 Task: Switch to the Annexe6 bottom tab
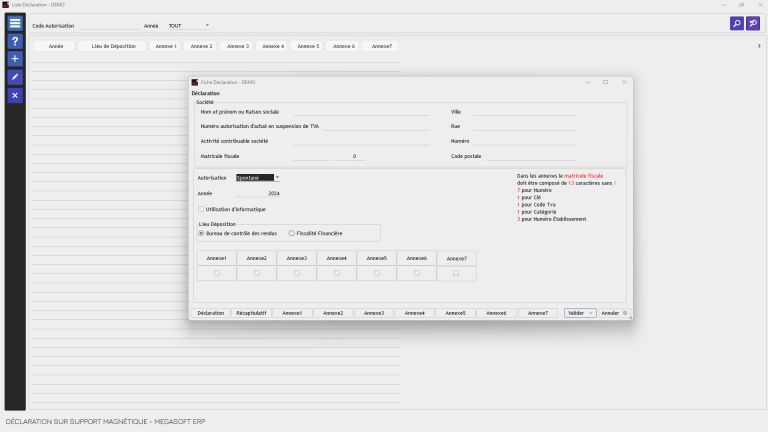pos(496,313)
